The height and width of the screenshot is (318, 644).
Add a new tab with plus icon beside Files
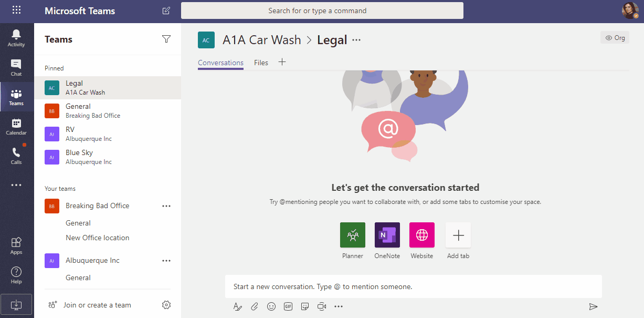[x=282, y=62]
